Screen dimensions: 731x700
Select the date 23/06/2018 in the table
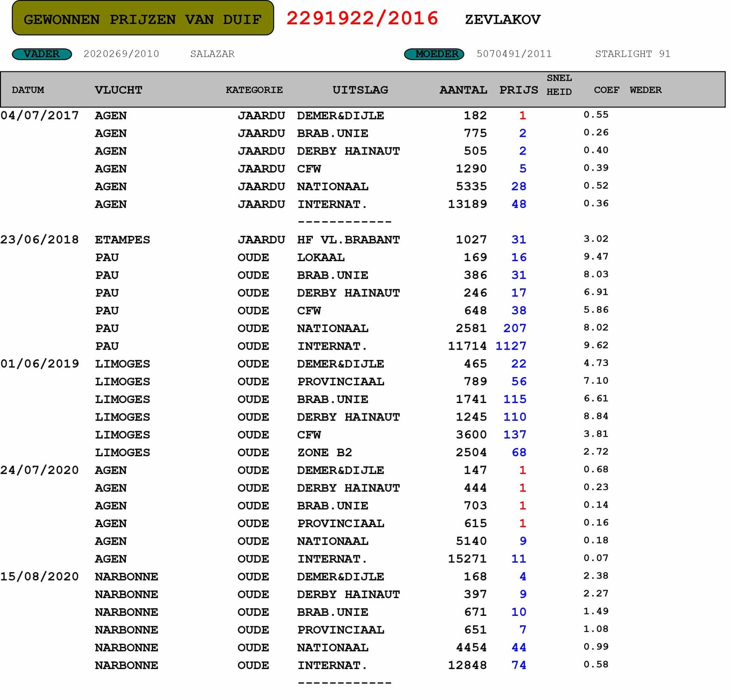pos(40,240)
